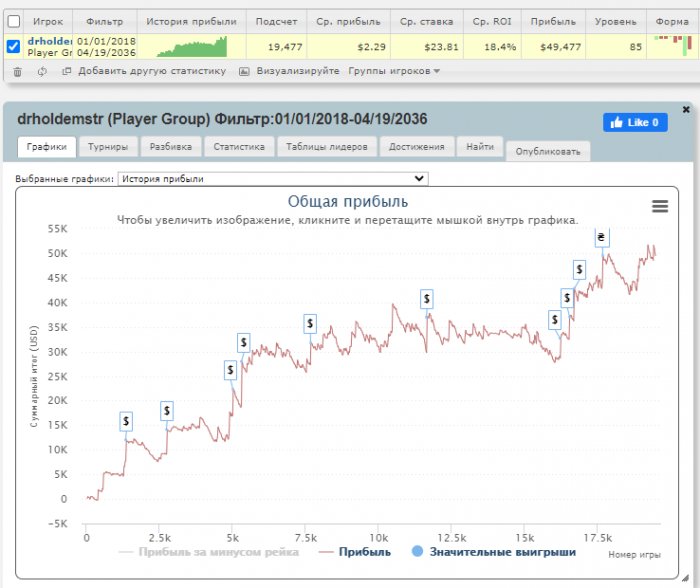Toggle the select-all header checkbox

tap(13, 21)
